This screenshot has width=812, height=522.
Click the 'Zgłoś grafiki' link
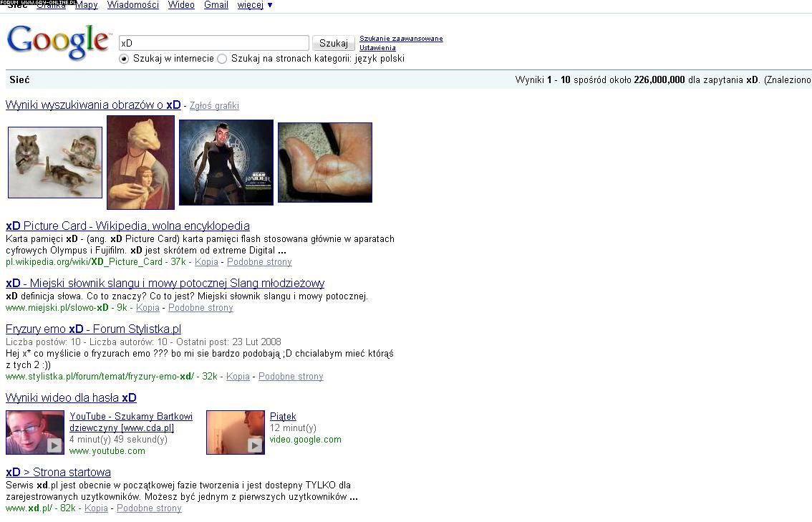click(214, 106)
